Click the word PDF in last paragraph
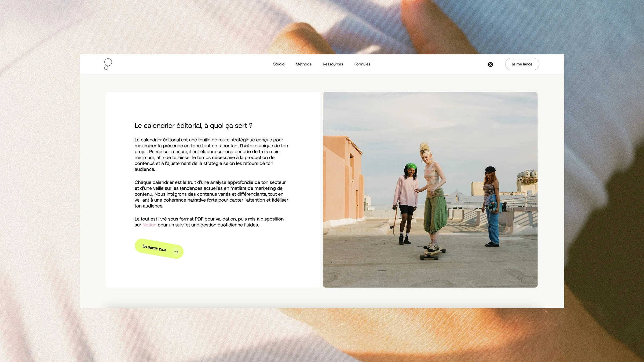 click(199, 219)
